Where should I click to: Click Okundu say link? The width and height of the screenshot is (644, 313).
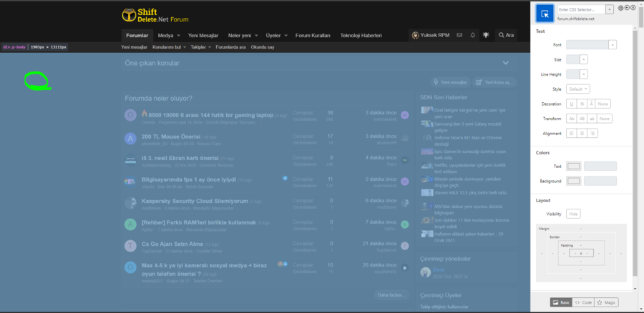coord(263,47)
